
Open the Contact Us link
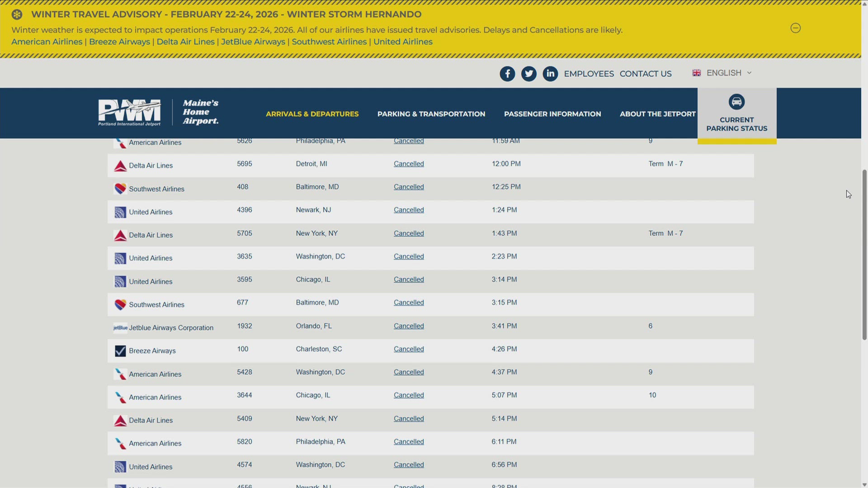click(645, 74)
